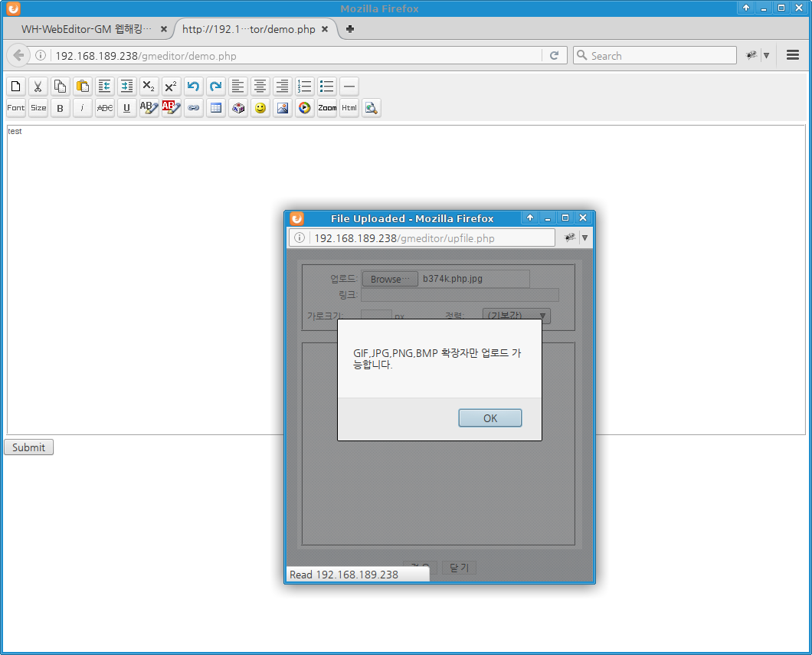This screenshot has height=655, width=812.
Task: Show site info for demo.php
Action: coord(41,55)
